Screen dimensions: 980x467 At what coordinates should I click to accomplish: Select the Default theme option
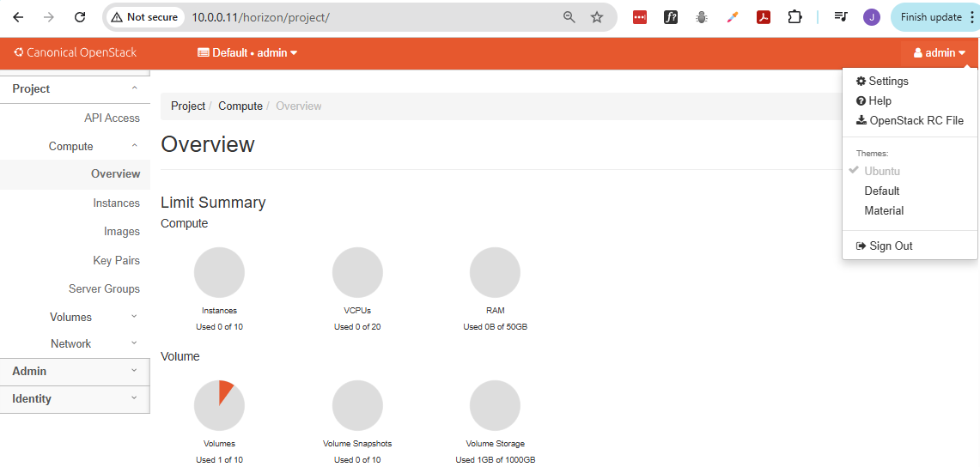(882, 191)
